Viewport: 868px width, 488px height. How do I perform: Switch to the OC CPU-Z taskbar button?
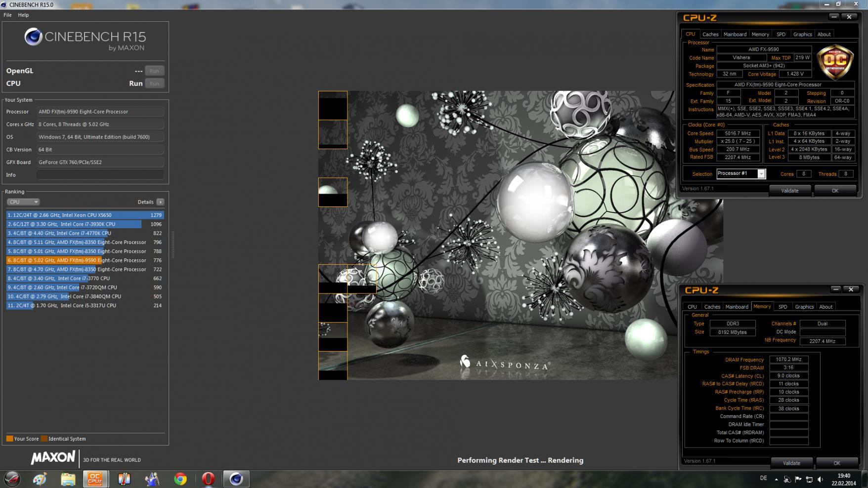click(95, 479)
